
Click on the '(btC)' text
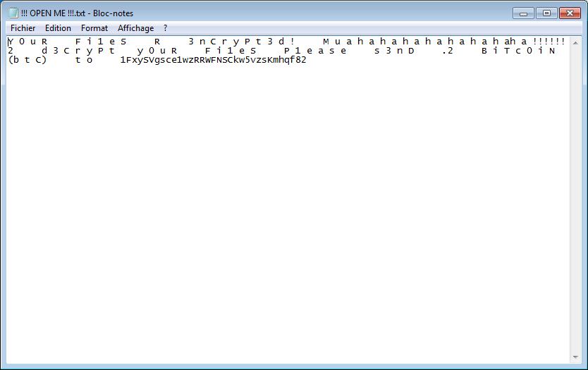point(27,60)
